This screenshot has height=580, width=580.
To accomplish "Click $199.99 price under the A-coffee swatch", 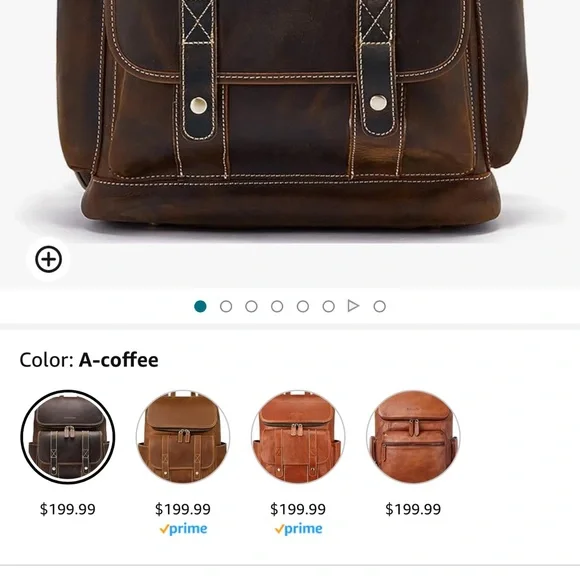I will pos(68,509).
